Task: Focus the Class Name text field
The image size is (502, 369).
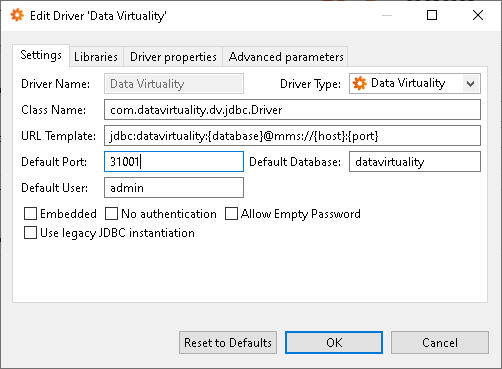Action: [x=292, y=110]
